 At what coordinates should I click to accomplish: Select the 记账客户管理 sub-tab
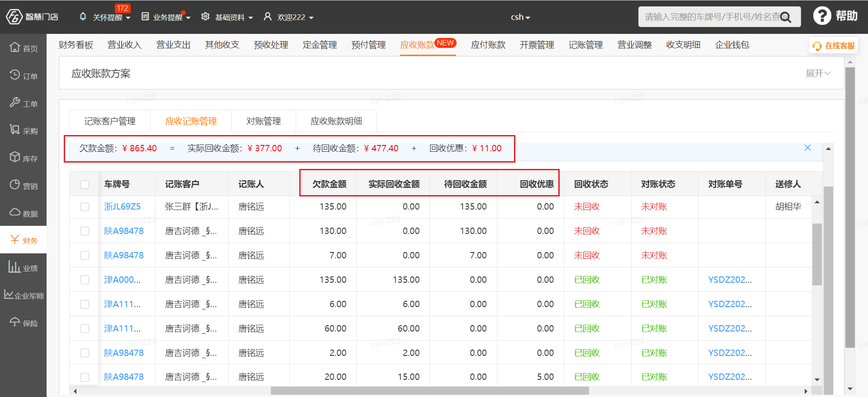110,121
